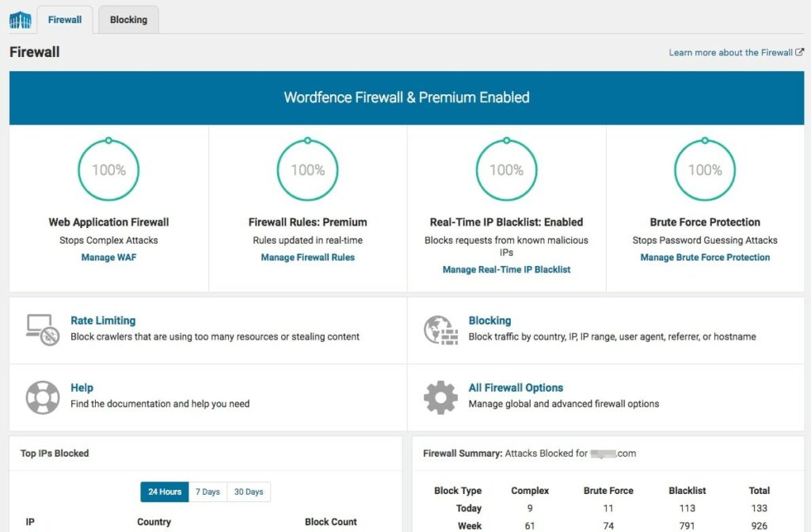811x532 pixels.
Task: Open the Manage WAF link
Action: 109,257
